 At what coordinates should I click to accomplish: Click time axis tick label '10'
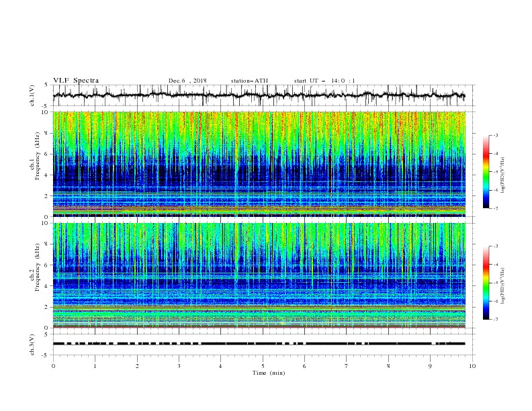(x=472, y=366)
